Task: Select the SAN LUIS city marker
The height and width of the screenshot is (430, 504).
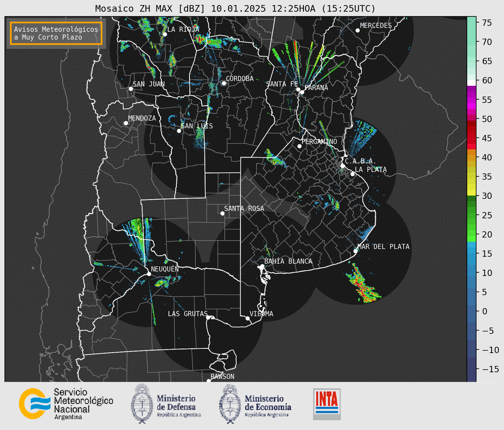Action: 179,131
